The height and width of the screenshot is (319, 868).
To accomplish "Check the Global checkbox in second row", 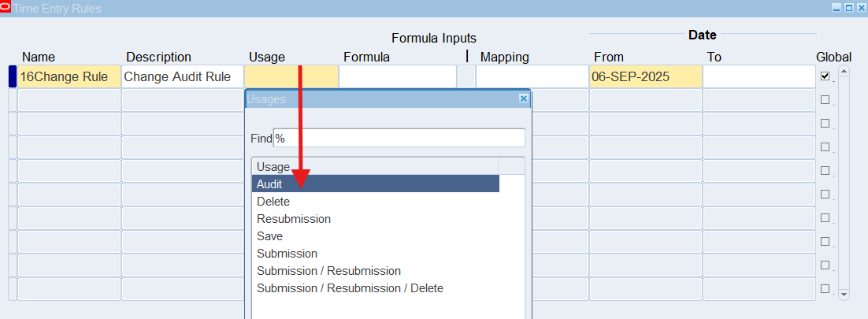I will [x=825, y=100].
